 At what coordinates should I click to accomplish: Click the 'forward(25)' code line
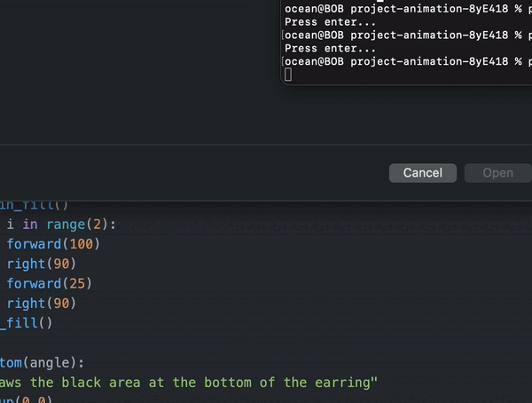(x=50, y=284)
